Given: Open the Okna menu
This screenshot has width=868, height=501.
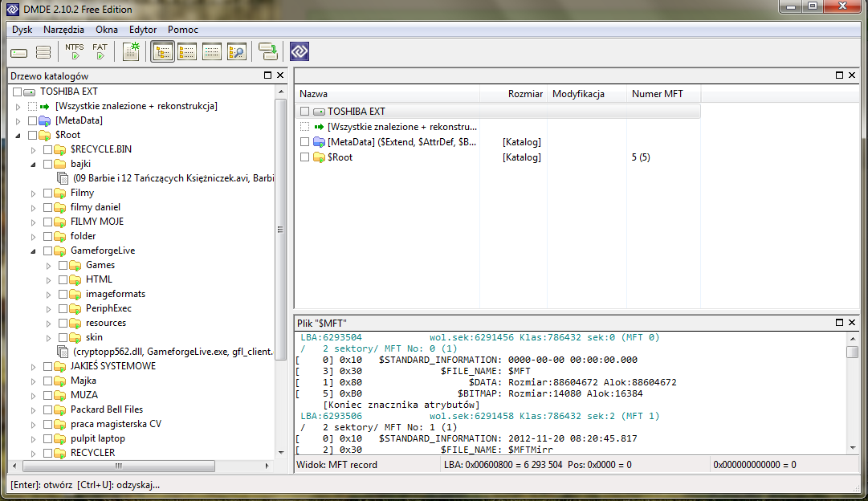Looking at the screenshot, I should point(106,30).
